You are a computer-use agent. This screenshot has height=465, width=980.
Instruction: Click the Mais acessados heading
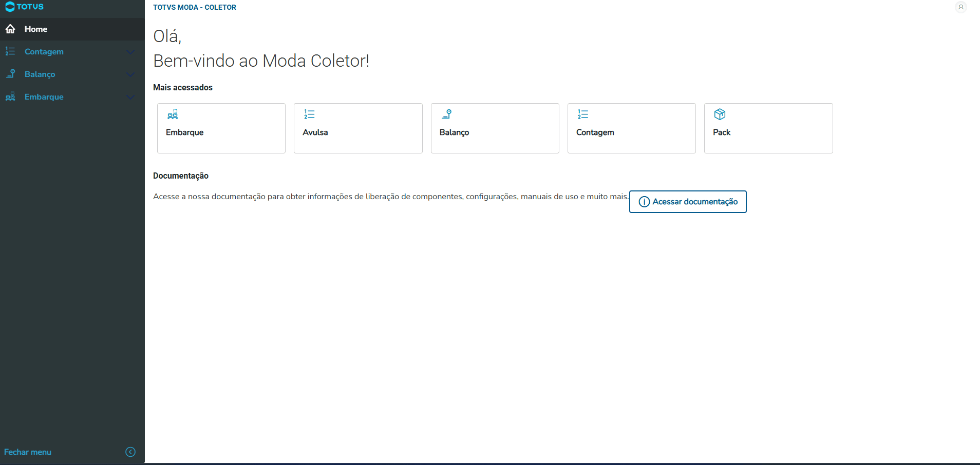(x=183, y=87)
